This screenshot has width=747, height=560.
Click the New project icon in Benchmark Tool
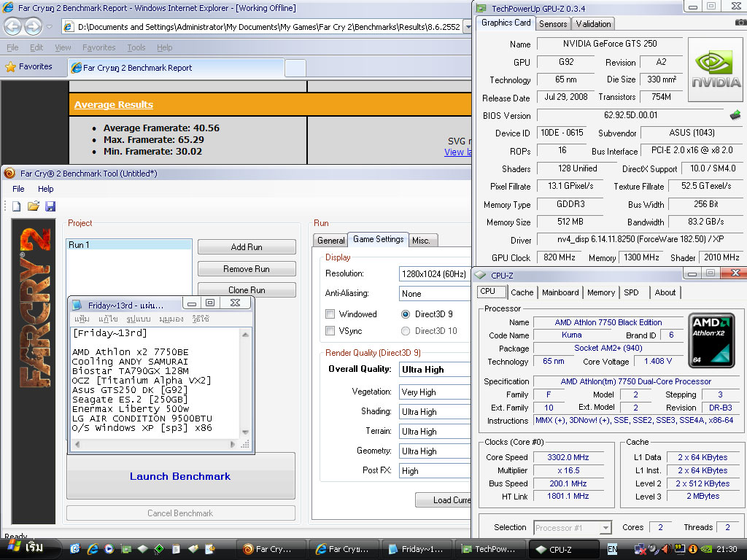tap(17, 206)
